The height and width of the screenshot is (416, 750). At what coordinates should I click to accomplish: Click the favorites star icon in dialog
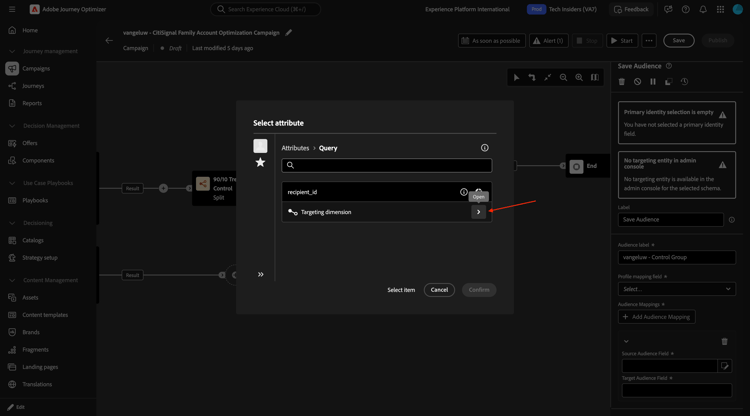(x=260, y=163)
